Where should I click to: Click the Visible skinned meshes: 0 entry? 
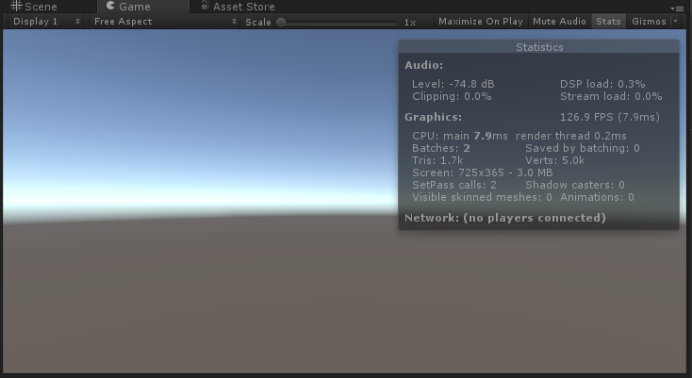pyautogui.click(x=482, y=198)
